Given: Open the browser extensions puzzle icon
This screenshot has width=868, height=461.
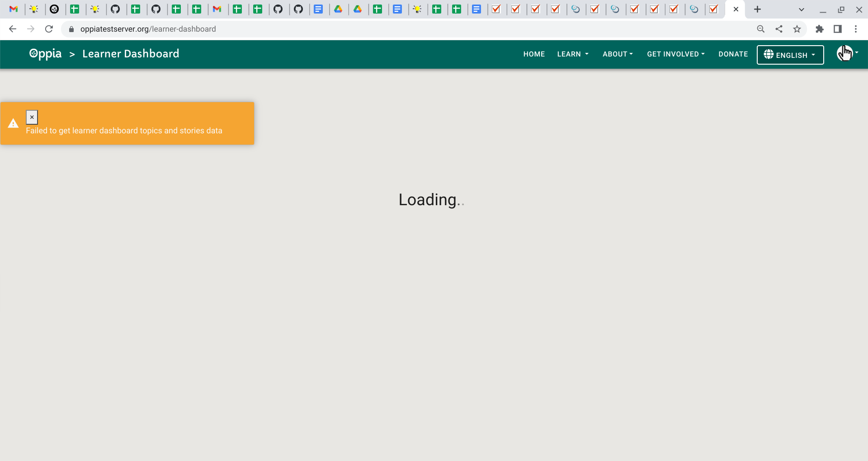Looking at the screenshot, I should [x=820, y=28].
